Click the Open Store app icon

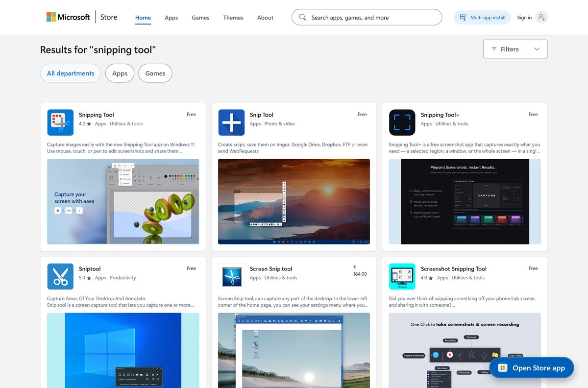[502, 368]
